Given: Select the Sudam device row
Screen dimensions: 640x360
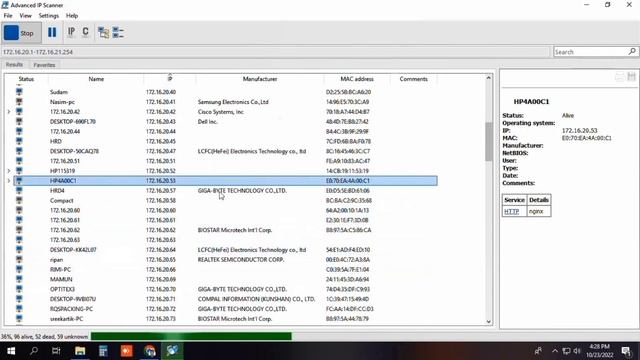Looking at the screenshot, I should [225, 92].
